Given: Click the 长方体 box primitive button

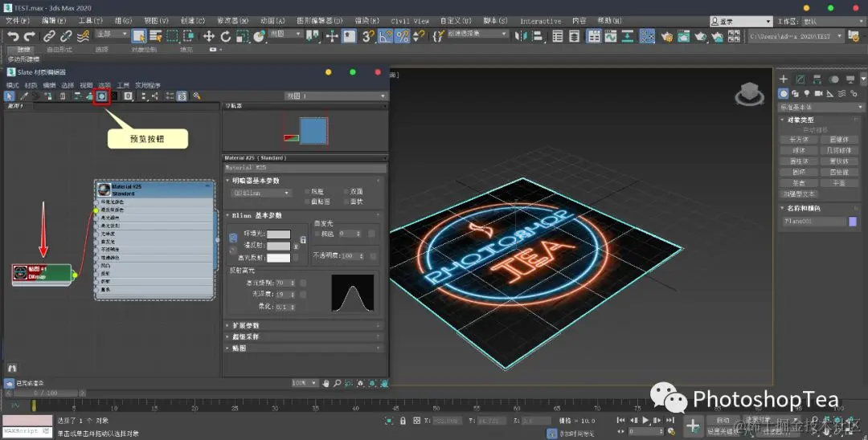Looking at the screenshot, I should coord(798,140).
